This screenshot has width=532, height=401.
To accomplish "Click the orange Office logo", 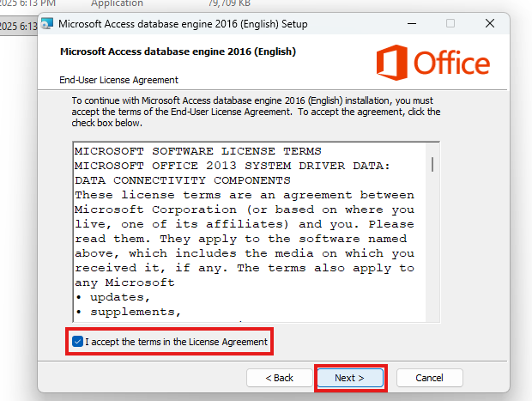I will 433,64.
